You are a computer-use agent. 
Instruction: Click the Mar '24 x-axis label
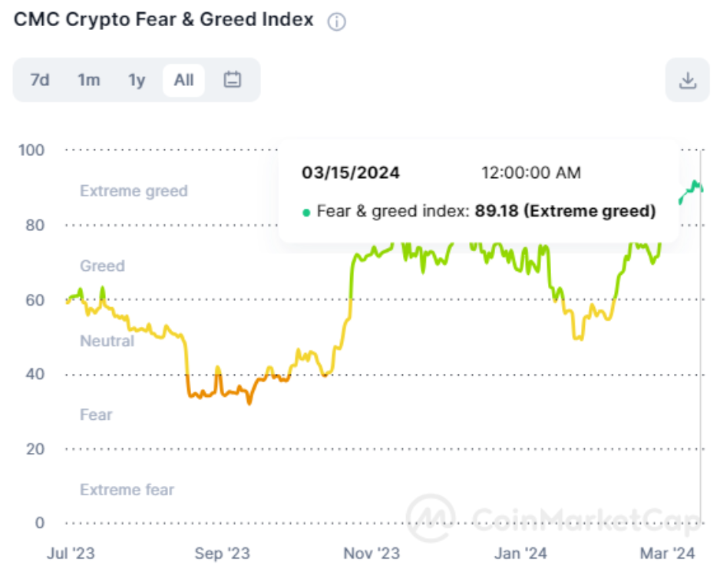pyautogui.click(x=668, y=553)
